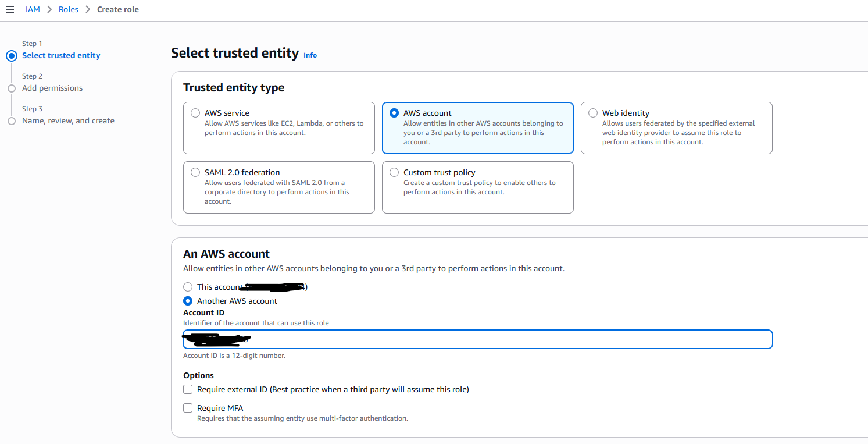868x444 pixels.
Task: Click the IAM breadcrumb link
Action: coord(33,10)
